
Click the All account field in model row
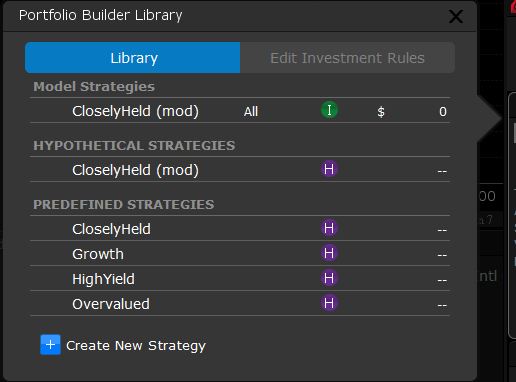[x=251, y=111]
